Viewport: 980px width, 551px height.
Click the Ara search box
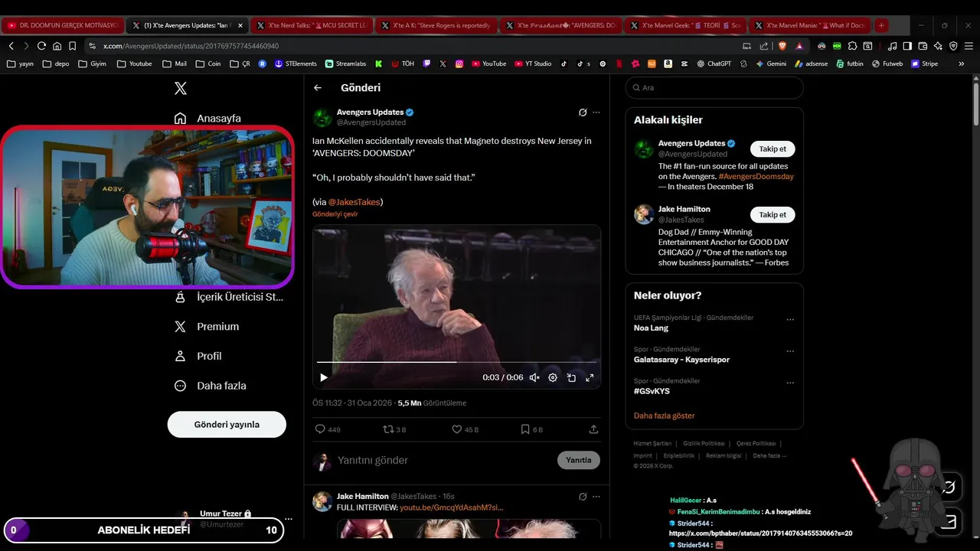714,88
